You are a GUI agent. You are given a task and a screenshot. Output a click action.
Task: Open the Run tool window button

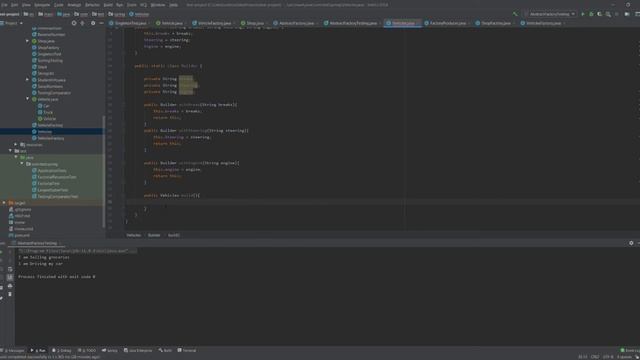click(38, 350)
